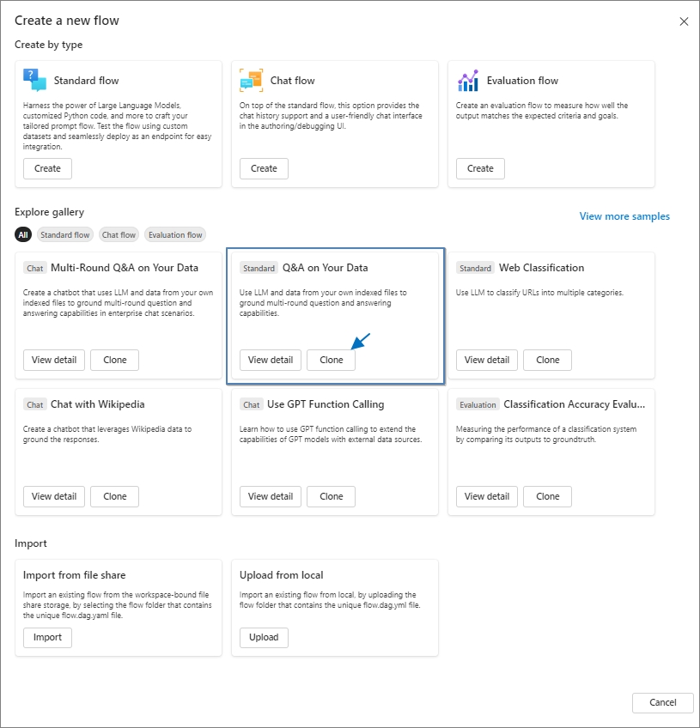This screenshot has height=728, width=700.
Task: Open View more samples link
Action: 624,216
